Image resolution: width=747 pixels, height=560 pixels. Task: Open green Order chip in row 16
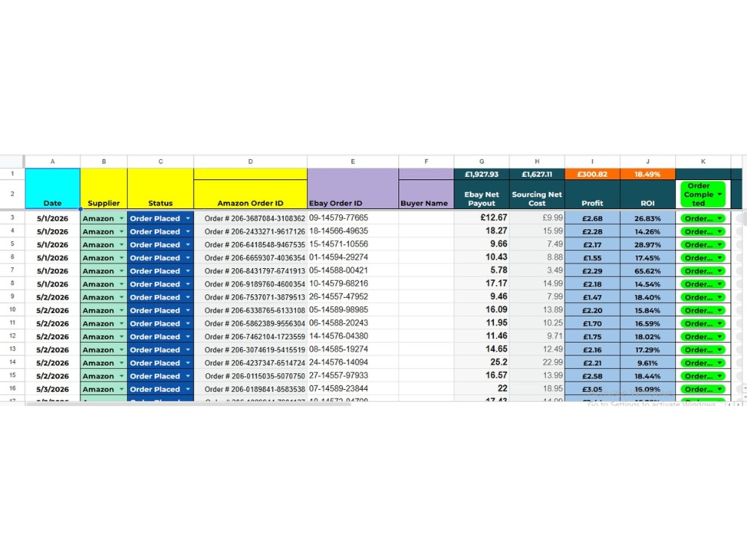(703, 389)
